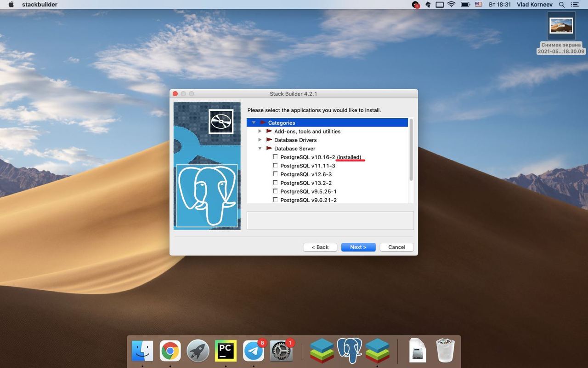Open the Trash in the dock

pos(445,351)
